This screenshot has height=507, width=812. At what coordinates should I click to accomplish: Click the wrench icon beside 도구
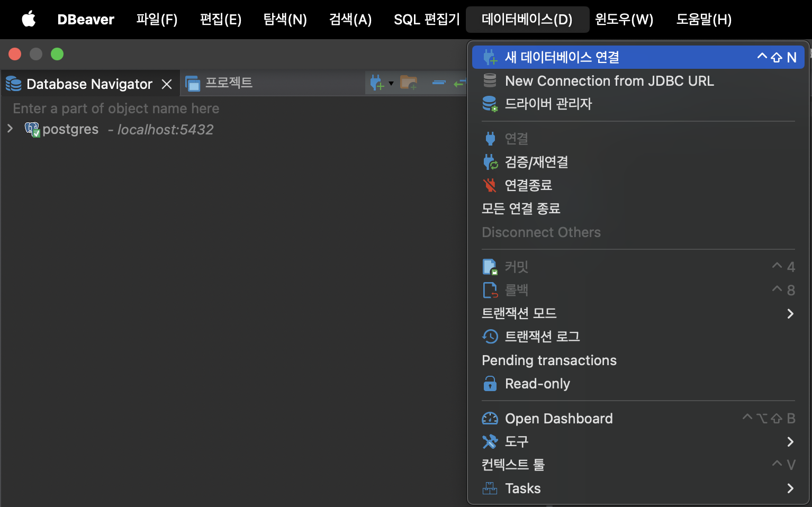click(x=490, y=441)
